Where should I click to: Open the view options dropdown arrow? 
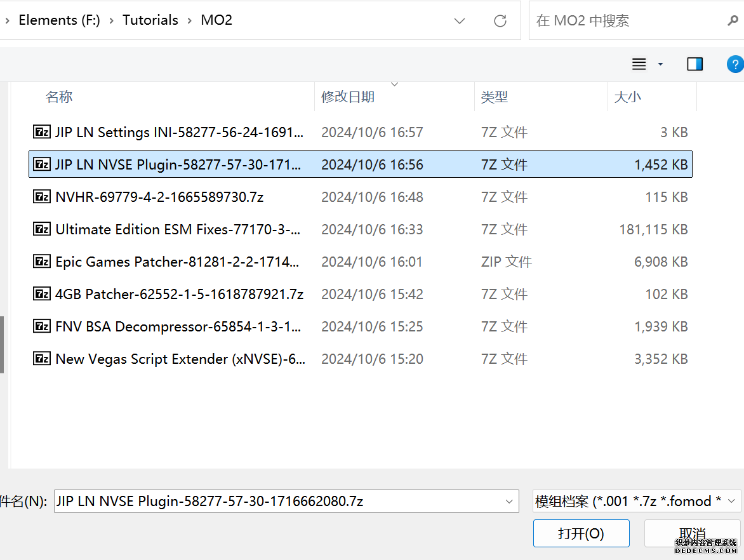[660, 64]
